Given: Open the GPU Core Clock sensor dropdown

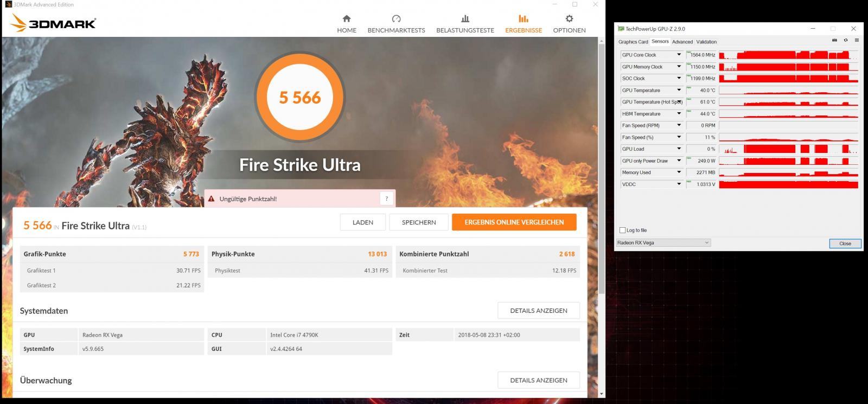Looking at the screenshot, I should [x=678, y=55].
